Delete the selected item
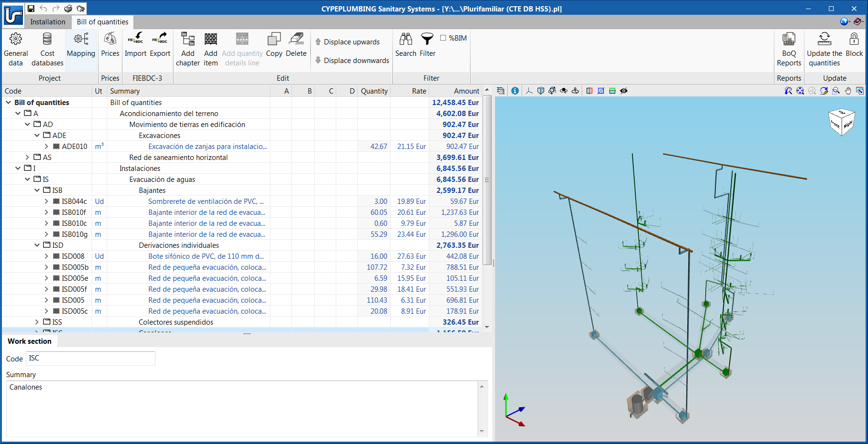This screenshot has width=868, height=444. (296, 48)
